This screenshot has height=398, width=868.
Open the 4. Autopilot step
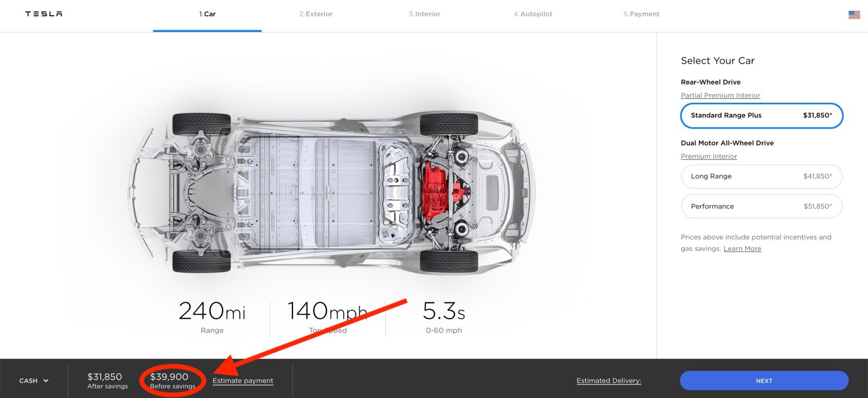(533, 14)
